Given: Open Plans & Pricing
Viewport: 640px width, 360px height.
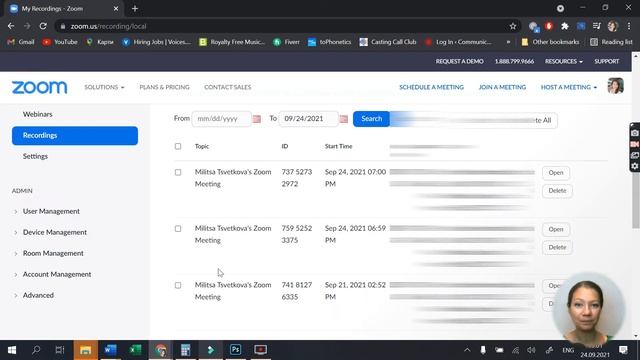Looking at the screenshot, I should point(164,87).
